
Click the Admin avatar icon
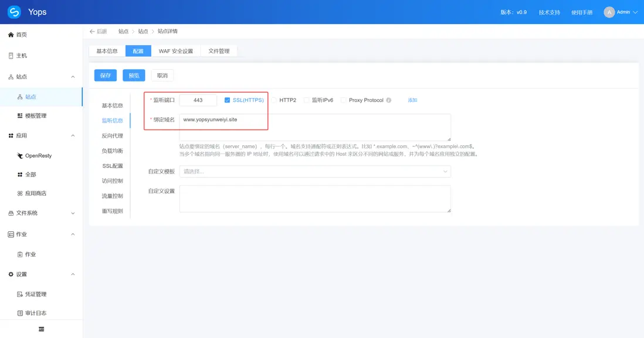coord(609,12)
